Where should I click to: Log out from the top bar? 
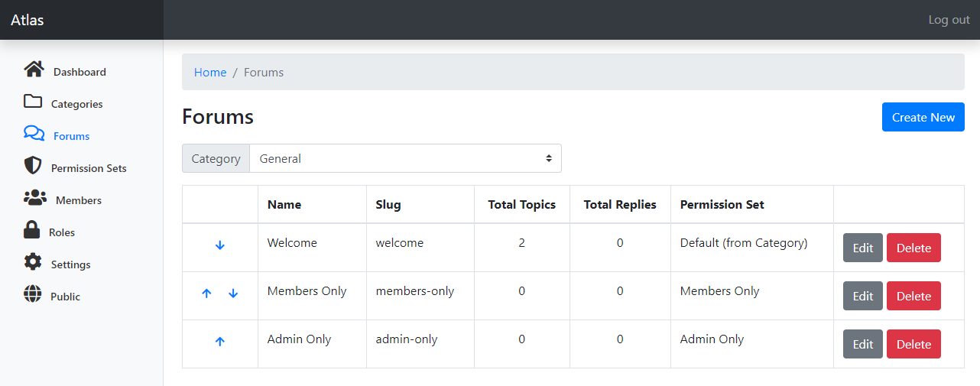coord(949,20)
